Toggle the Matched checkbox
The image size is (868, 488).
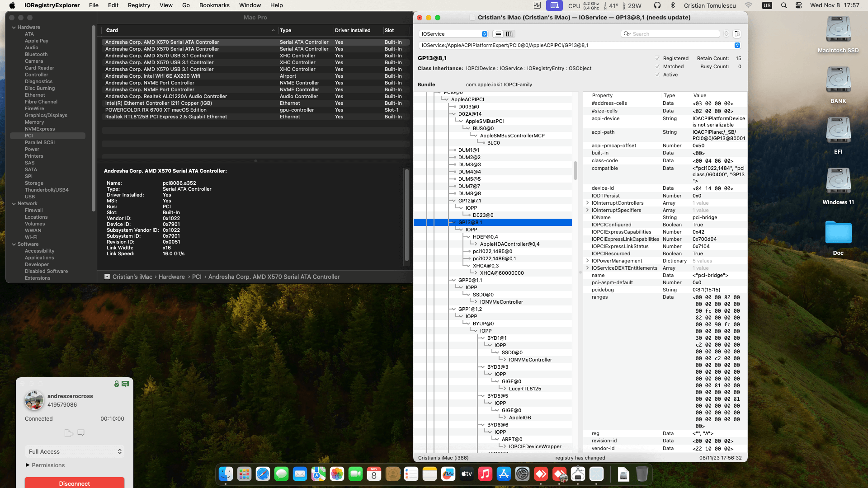657,66
